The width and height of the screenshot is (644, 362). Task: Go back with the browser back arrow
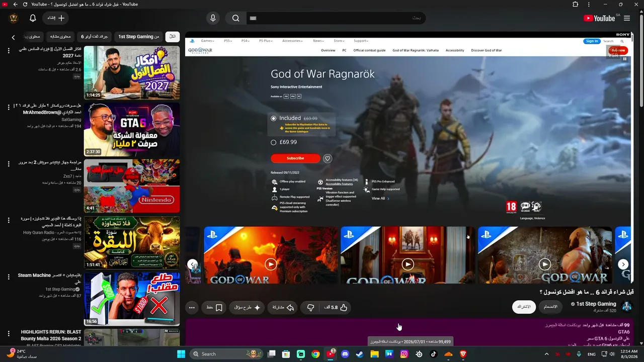point(15,5)
